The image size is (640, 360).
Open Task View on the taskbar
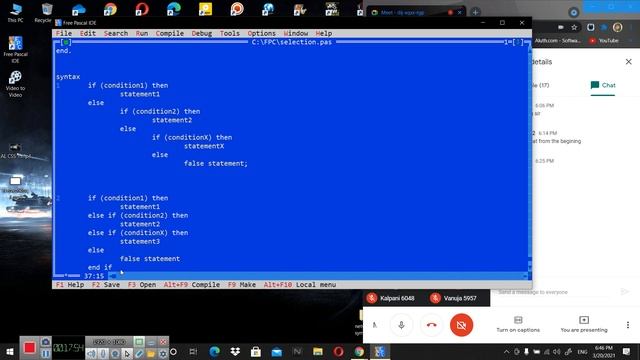click(x=193, y=351)
